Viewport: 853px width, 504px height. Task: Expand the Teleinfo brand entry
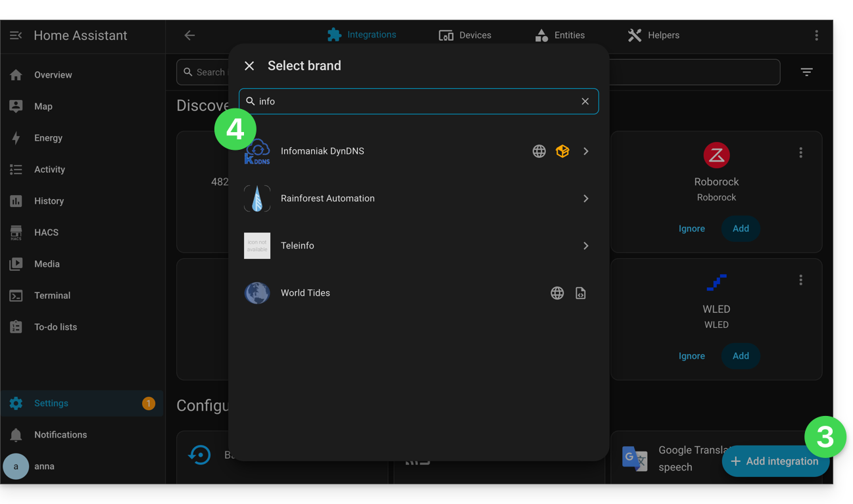coord(419,246)
